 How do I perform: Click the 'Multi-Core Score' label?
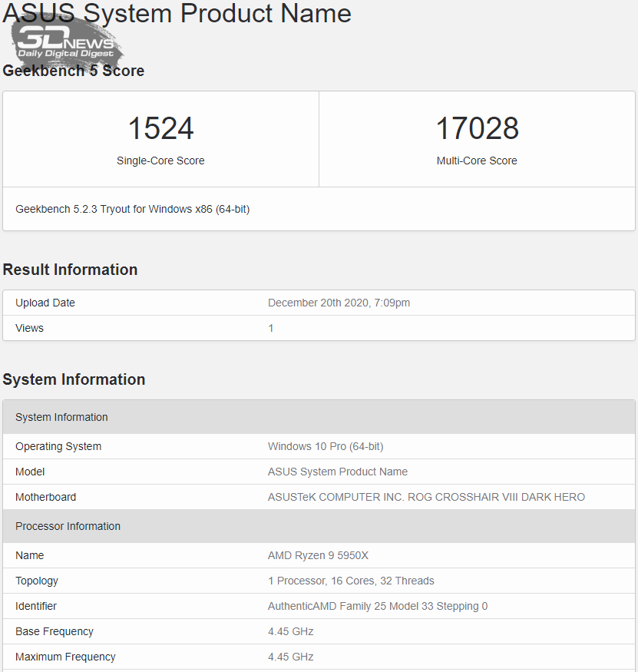(x=477, y=161)
